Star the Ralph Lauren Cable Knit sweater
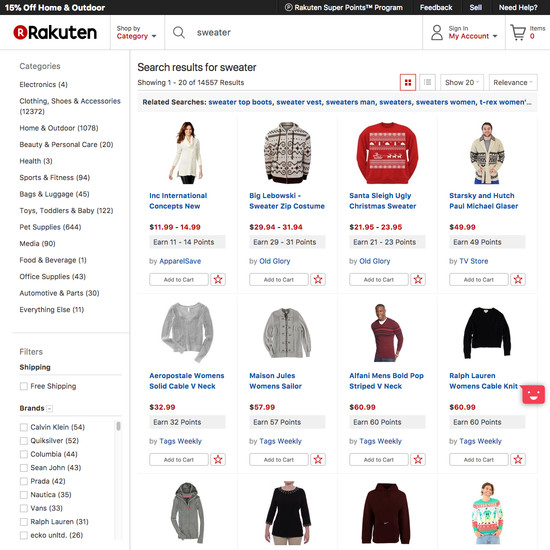Viewport: 550px width, 550px height. 518,460
